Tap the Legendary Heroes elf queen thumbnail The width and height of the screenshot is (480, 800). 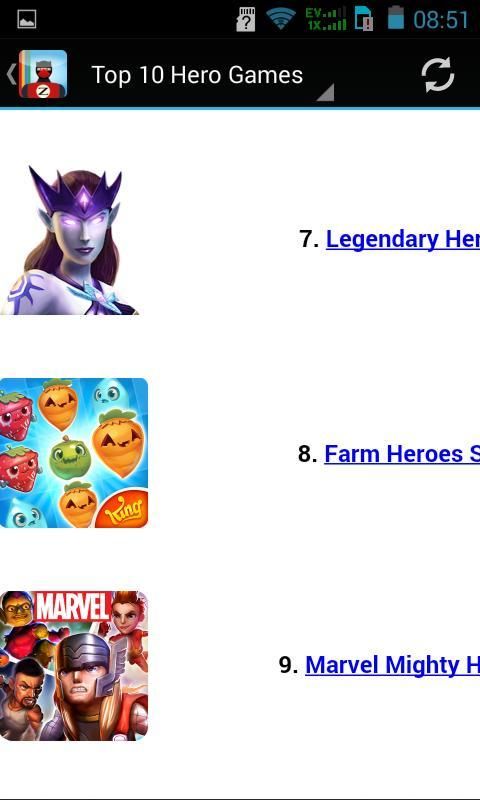70,240
